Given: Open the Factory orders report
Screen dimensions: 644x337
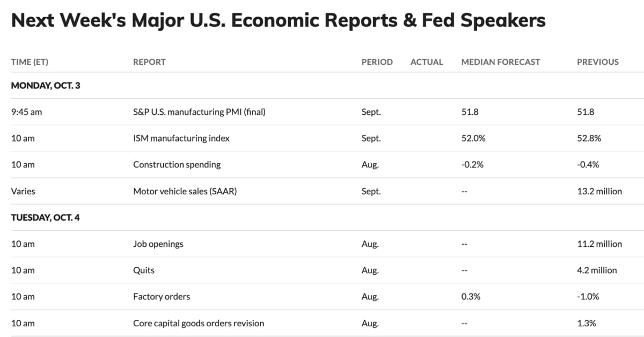Looking at the screenshot, I should click(161, 297).
